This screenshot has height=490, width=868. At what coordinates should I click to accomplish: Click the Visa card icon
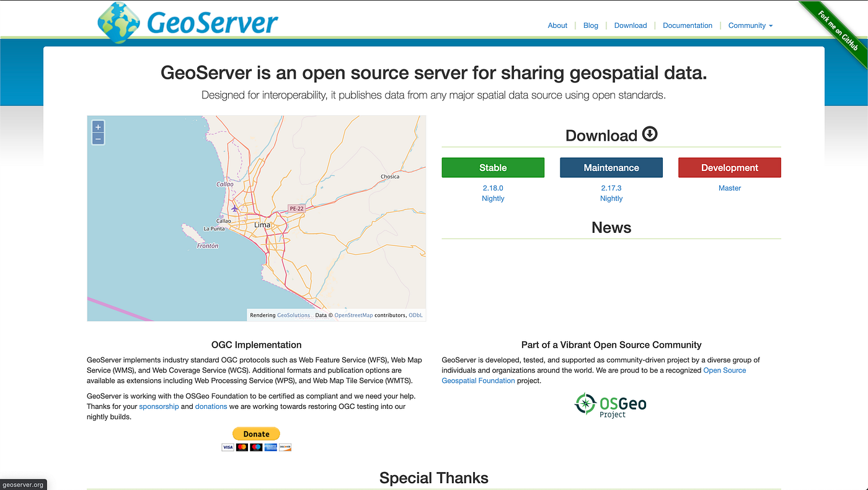228,447
